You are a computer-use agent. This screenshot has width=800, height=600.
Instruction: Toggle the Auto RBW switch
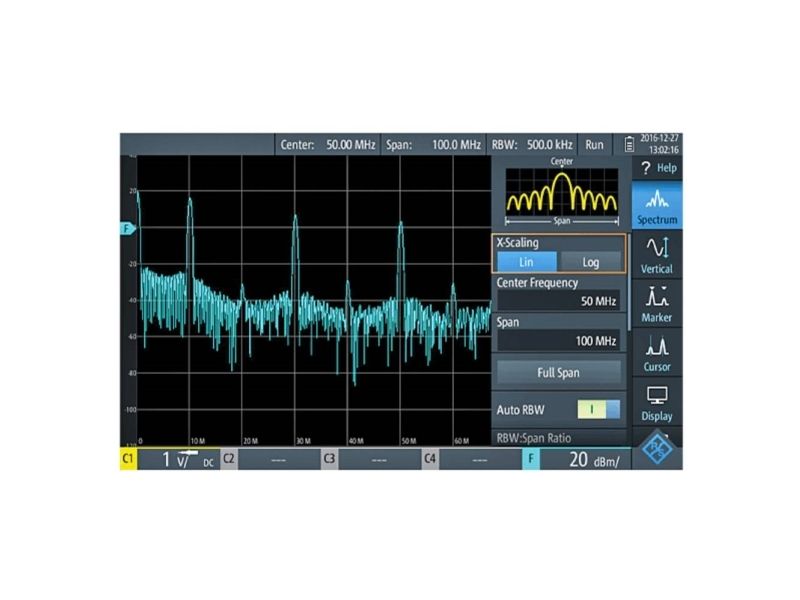coord(598,410)
